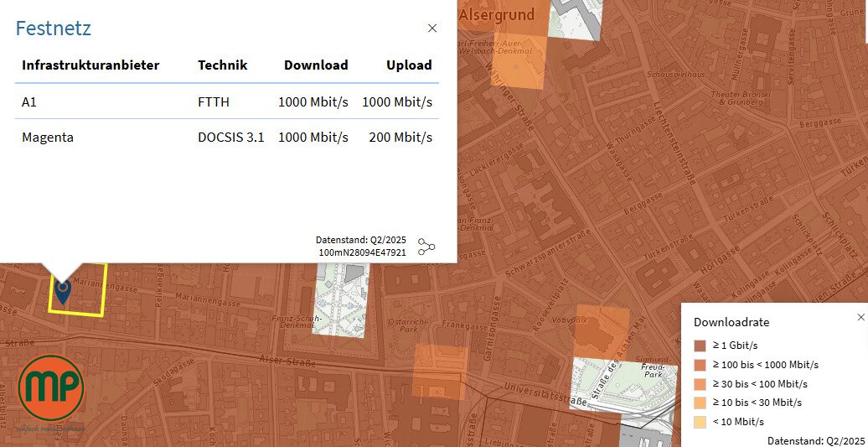The height and width of the screenshot is (447, 868).
Task: Click the green MP logo
Action: 52,388
